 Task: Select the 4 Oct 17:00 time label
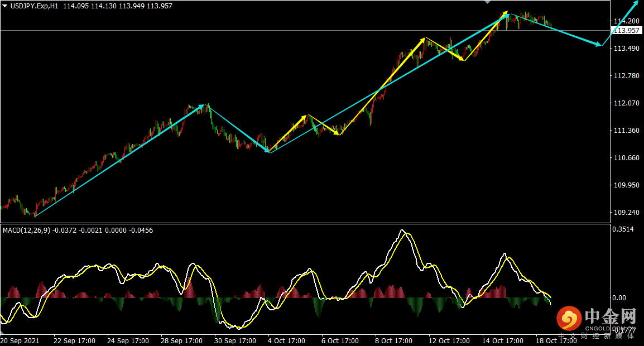point(286,340)
